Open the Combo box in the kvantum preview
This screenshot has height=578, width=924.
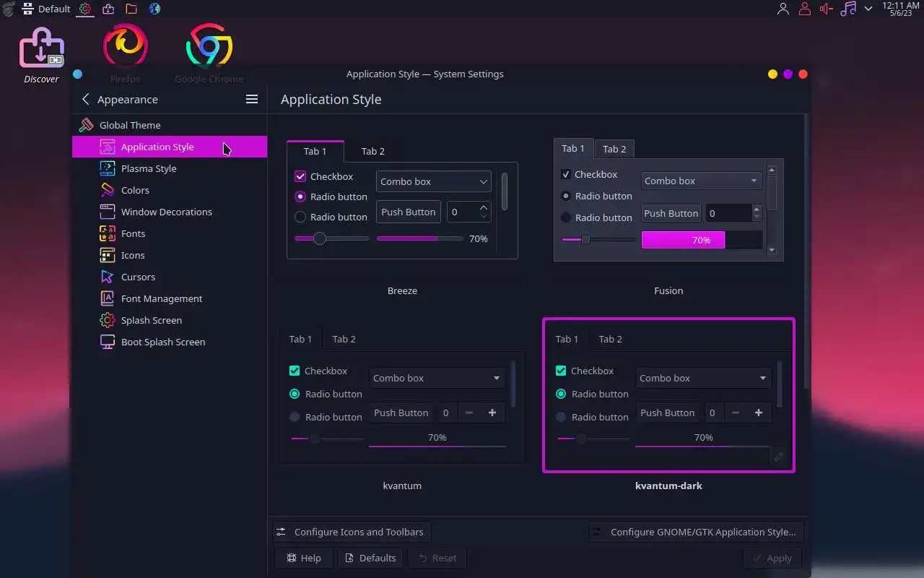coord(437,378)
